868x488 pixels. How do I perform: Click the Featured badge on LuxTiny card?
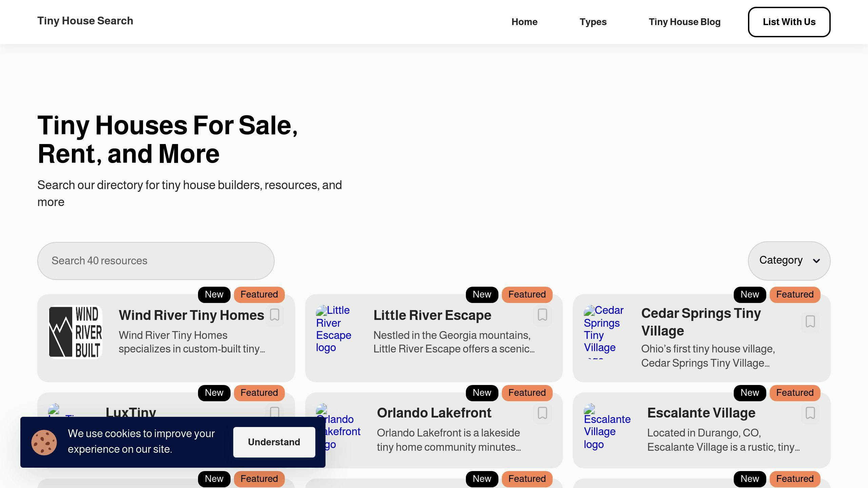[259, 393]
